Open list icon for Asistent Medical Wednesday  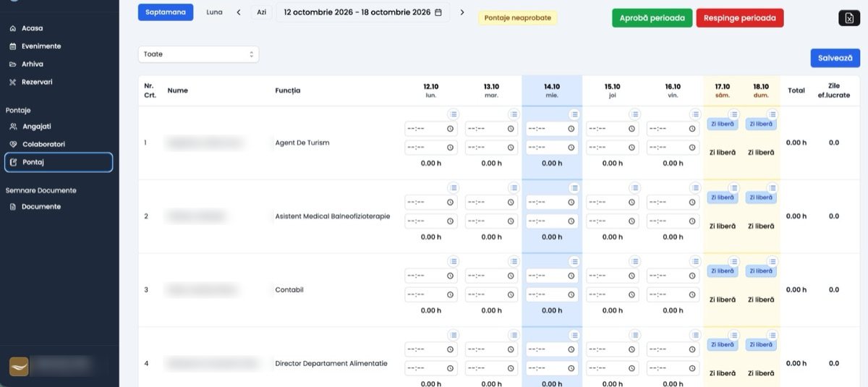pyautogui.click(x=574, y=188)
